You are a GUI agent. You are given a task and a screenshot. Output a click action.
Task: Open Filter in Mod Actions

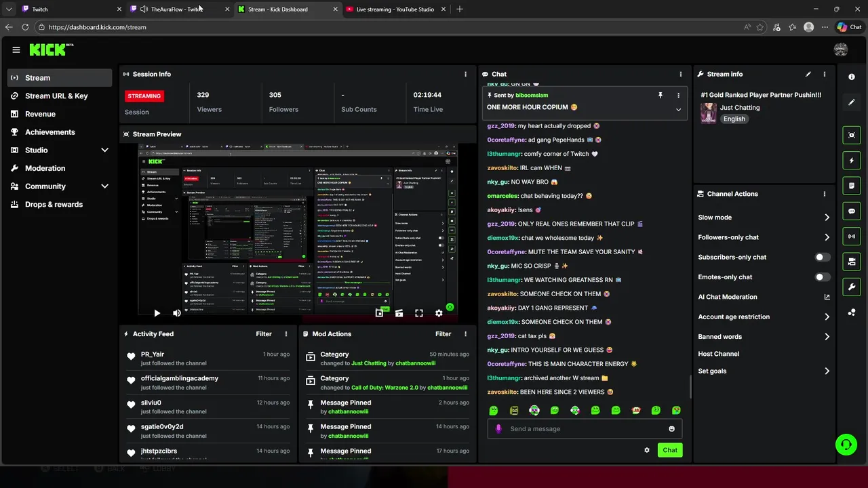click(443, 334)
